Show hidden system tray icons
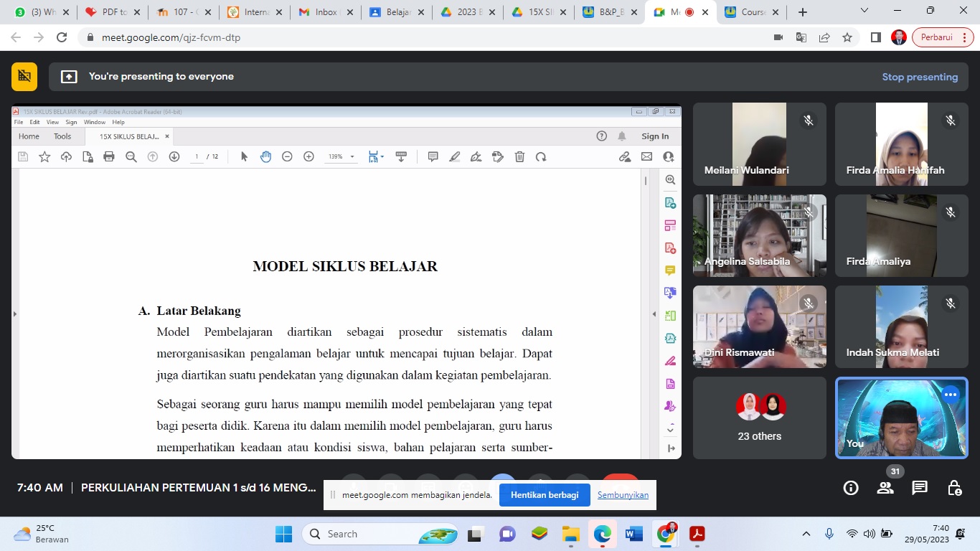This screenshot has width=980, height=551. pos(806,534)
